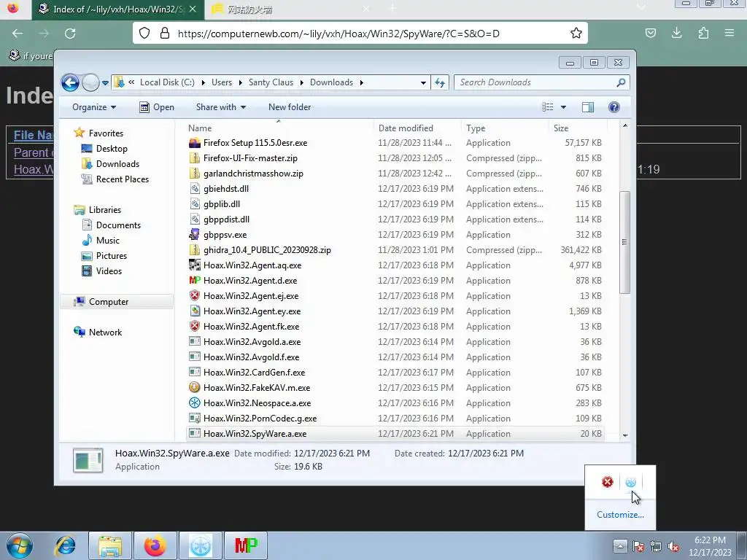Toggle the preview pane button
Image resolution: width=747 pixels, height=560 pixels.
pyautogui.click(x=588, y=107)
